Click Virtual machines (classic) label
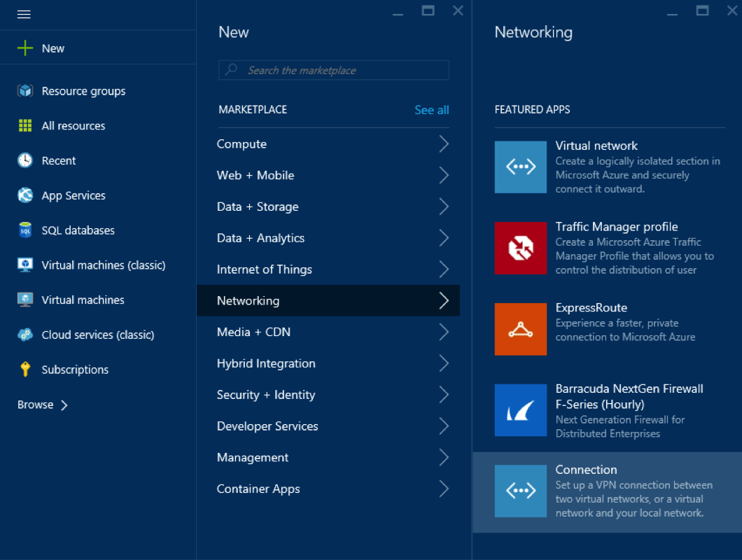This screenshot has height=560, width=742. [x=103, y=265]
